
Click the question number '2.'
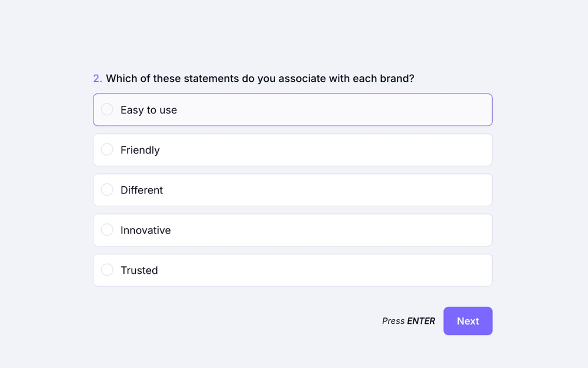pos(97,78)
